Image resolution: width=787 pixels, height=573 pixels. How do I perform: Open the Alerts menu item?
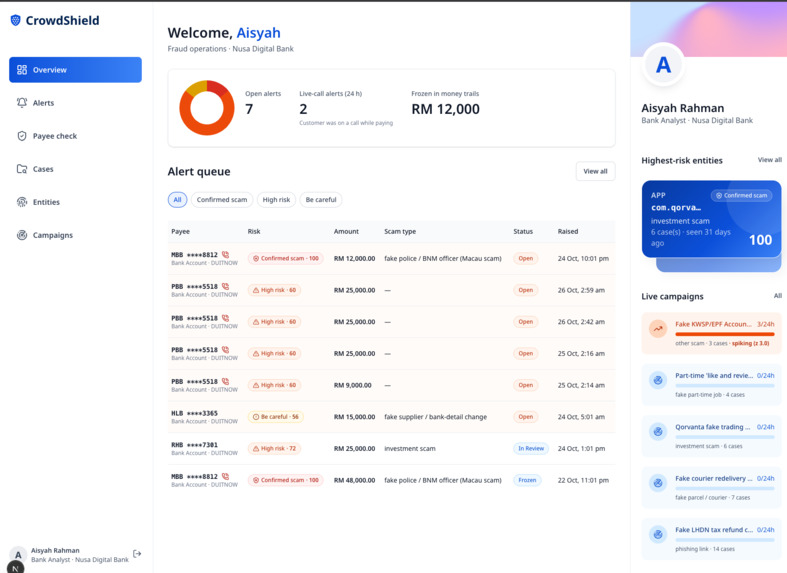75,103
